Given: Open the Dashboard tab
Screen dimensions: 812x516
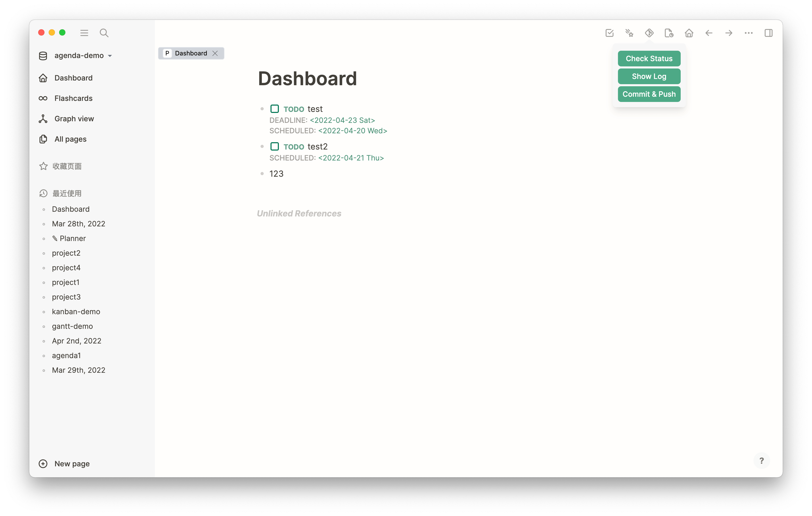Looking at the screenshot, I should click(190, 53).
